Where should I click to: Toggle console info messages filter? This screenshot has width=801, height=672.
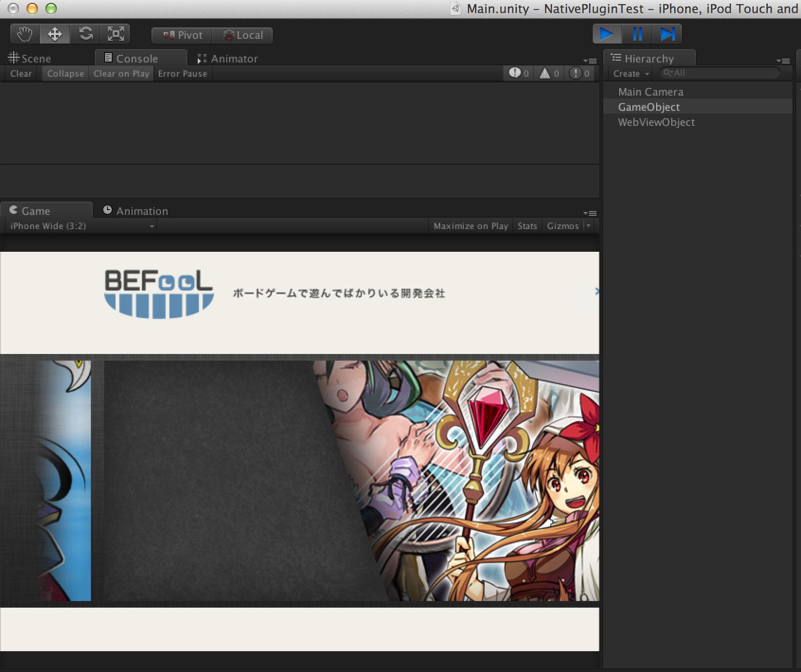(x=518, y=73)
